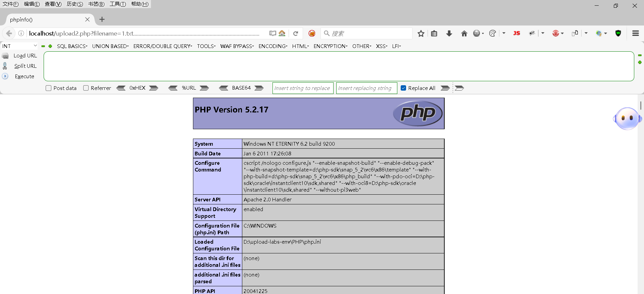Click the red globe proxy icon
644x294 pixels.
coord(555,33)
